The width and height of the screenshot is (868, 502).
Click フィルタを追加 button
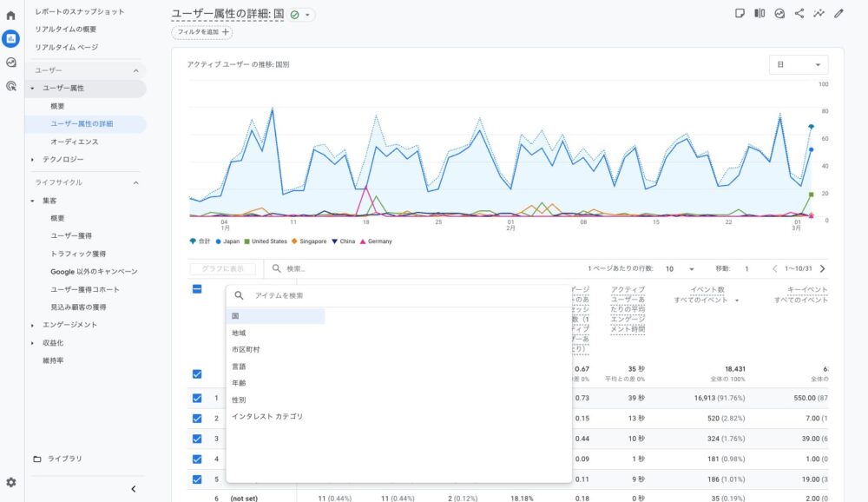[x=202, y=32]
